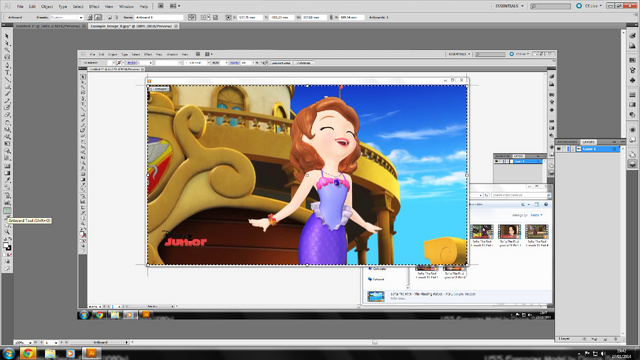Open the Object menu
Viewport: 640px width, 360px height.
[47, 7]
